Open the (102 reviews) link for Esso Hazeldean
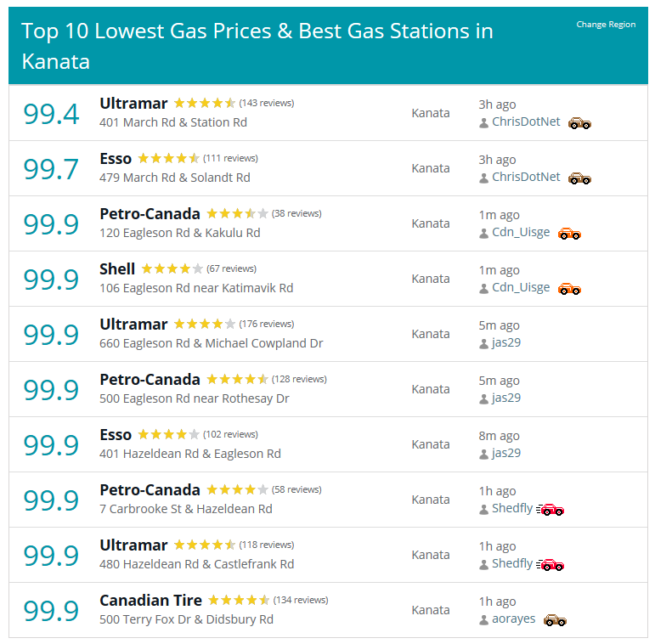Image resolution: width=655 pixels, height=644 pixels. [x=230, y=434]
